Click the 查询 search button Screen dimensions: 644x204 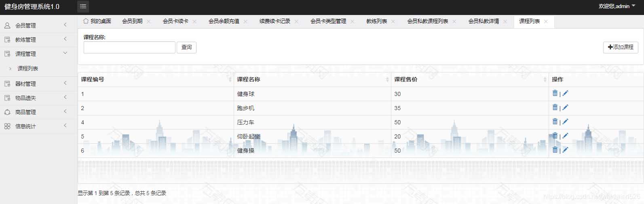pos(186,47)
